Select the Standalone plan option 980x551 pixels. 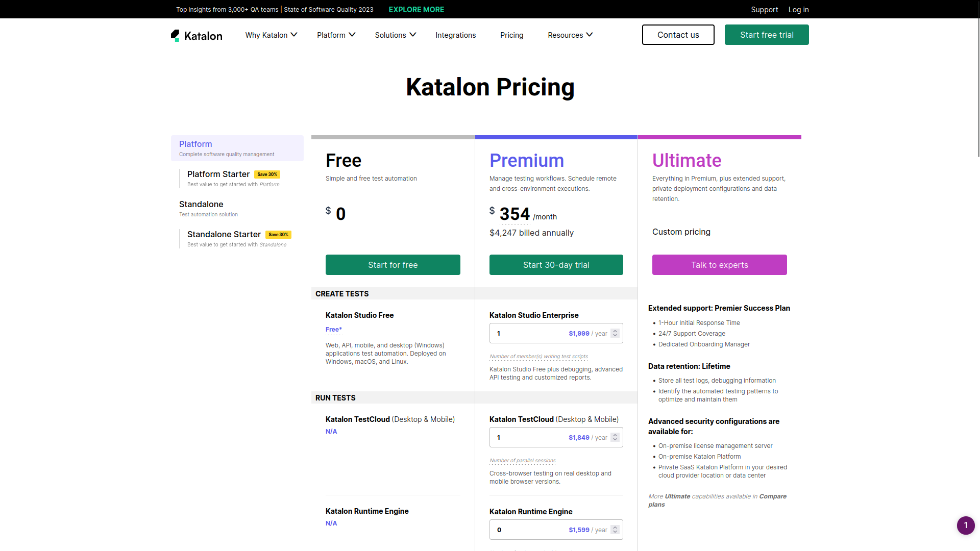201,204
